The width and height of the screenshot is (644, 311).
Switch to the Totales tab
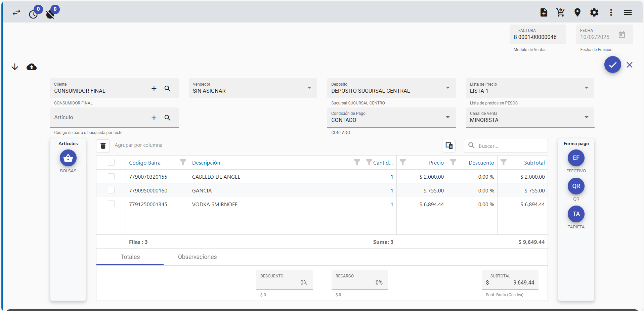pos(130,257)
